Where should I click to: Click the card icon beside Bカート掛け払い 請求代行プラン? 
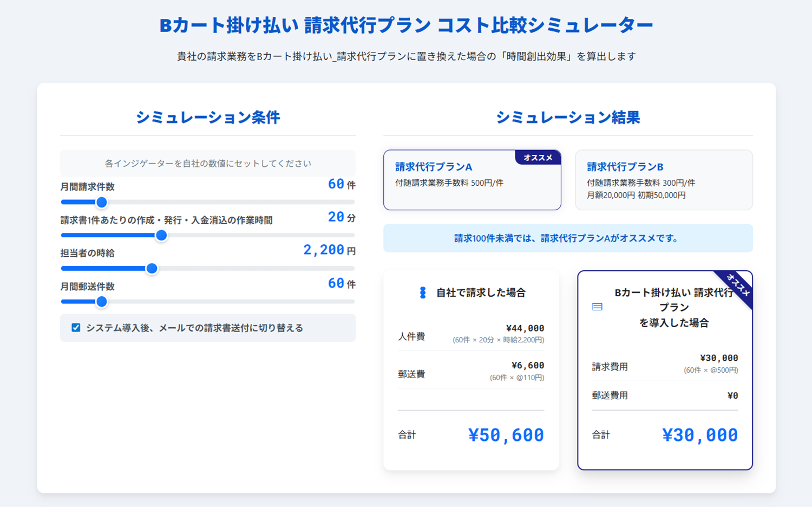coord(597,307)
